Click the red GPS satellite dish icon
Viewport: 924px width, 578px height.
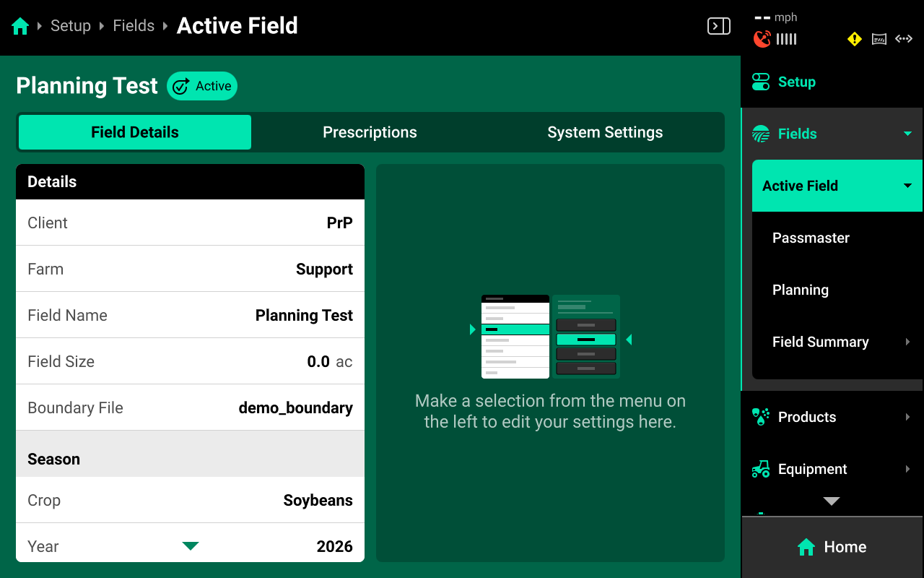tap(762, 39)
